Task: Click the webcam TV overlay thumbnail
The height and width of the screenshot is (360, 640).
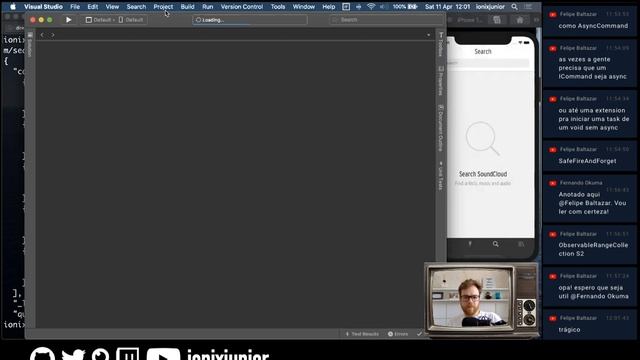Action: [481, 300]
